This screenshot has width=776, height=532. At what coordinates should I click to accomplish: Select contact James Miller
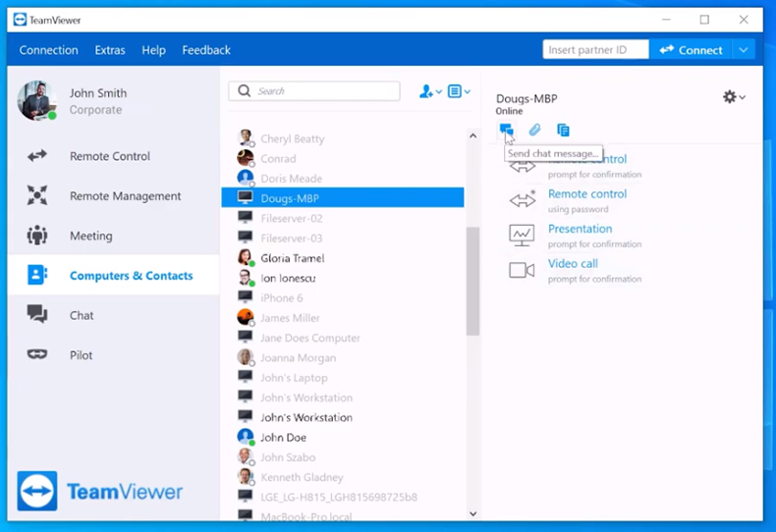pos(343,318)
